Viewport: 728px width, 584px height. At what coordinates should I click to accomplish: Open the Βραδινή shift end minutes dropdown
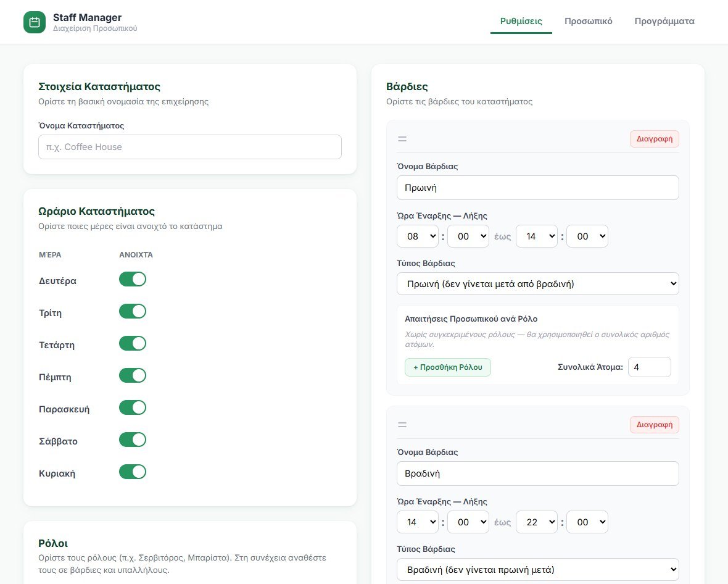(x=587, y=522)
